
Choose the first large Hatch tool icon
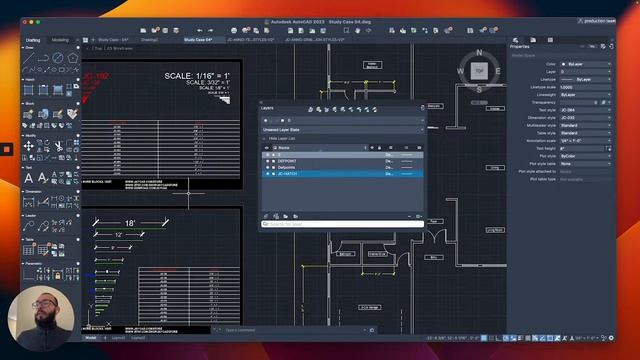click(x=29, y=90)
